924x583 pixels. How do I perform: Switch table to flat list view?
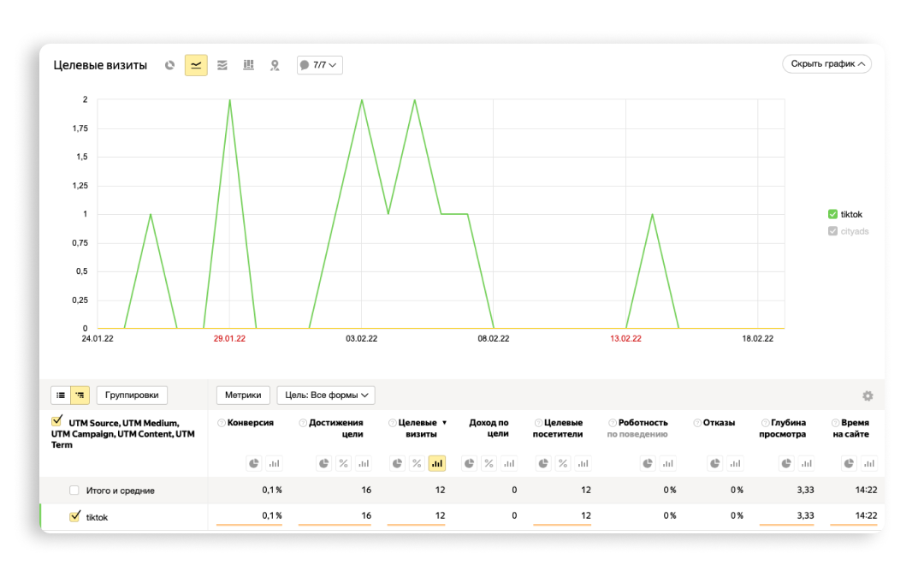point(61,396)
